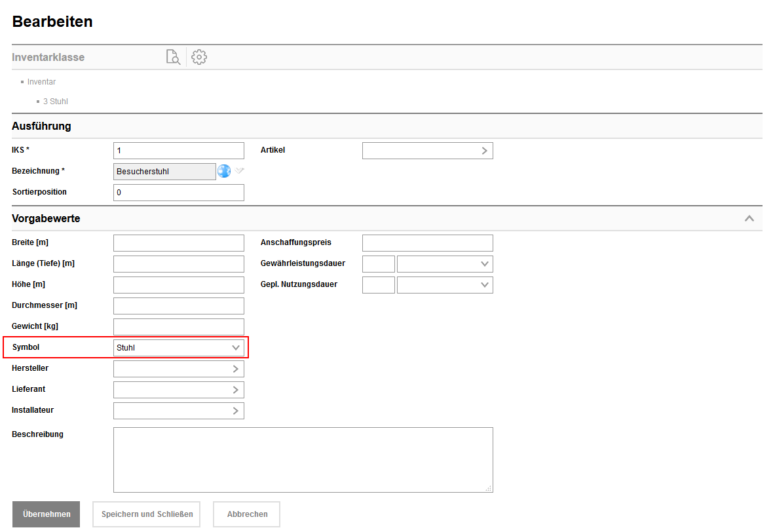Click the Übernehmen button
This screenshot has width=773, height=532.
pos(47,514)
